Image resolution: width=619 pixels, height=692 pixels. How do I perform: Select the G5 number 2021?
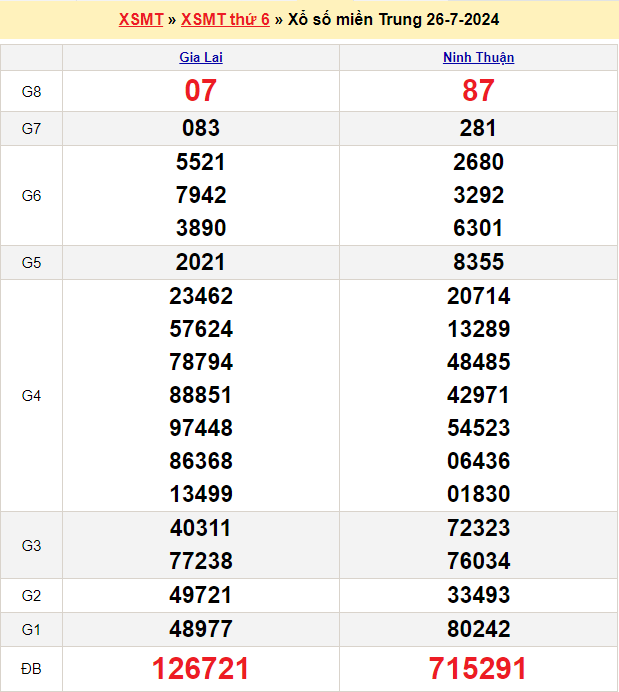point(201,262)
